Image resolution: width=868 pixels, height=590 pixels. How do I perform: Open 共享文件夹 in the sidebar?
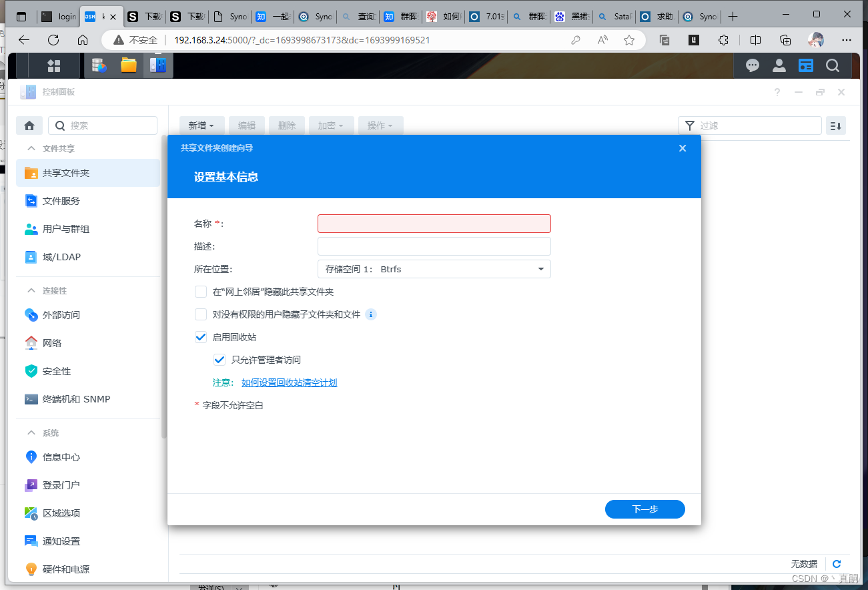88,173
